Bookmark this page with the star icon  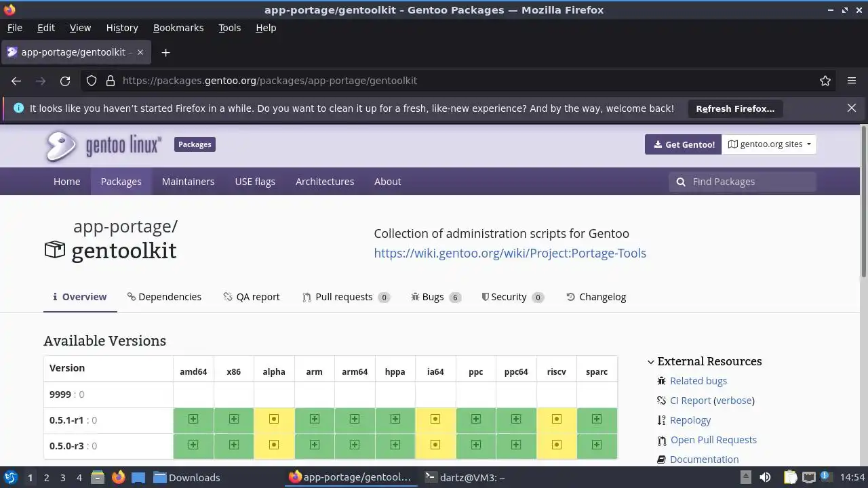tap(825, 81)
